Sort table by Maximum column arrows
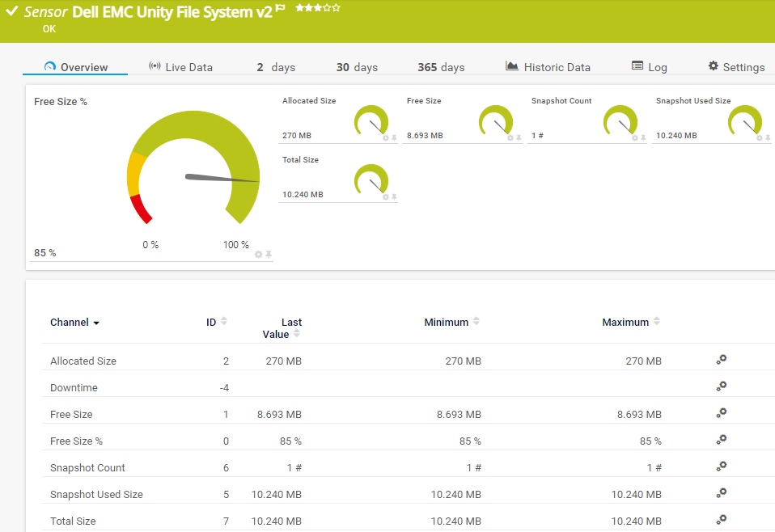 pos(658,322)
